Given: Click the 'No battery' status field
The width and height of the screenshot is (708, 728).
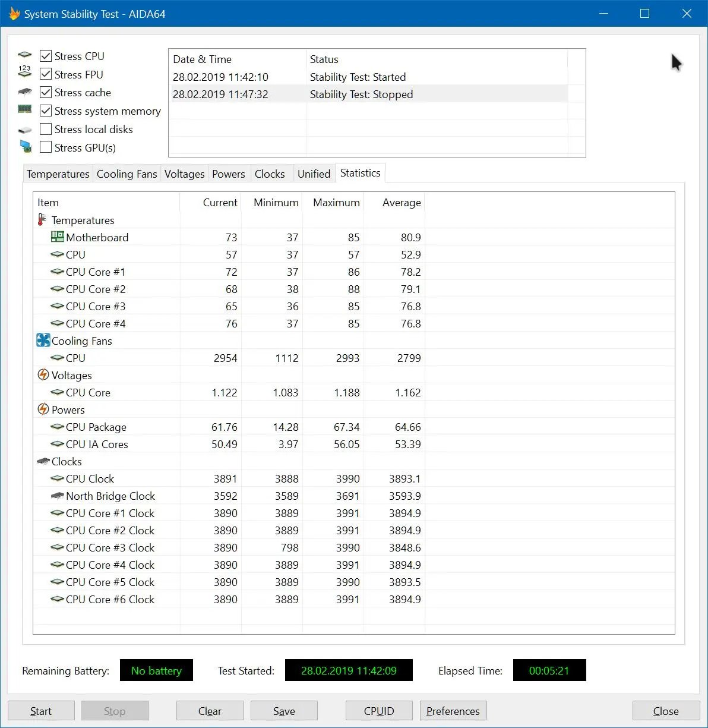Looking at the screenshot, I should [156, 670].
